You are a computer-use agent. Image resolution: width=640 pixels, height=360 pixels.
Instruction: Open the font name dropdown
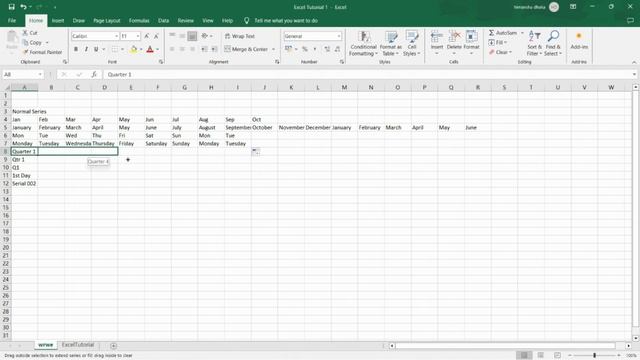(116, 36)
